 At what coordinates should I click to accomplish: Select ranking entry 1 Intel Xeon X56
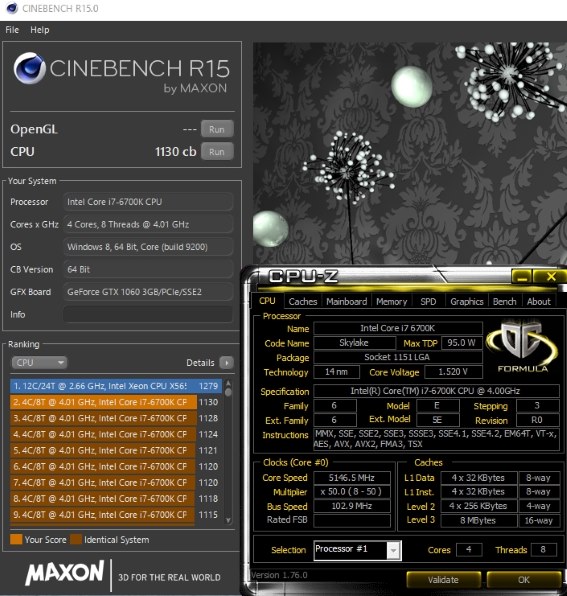point(116,386)
